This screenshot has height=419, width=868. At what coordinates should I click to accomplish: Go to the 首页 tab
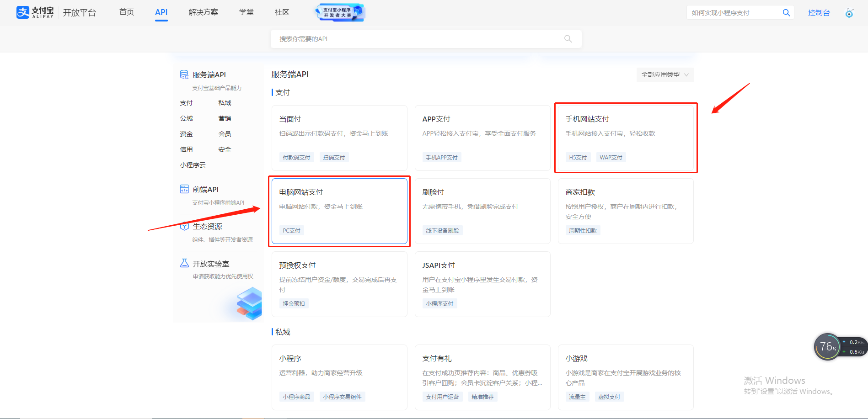point(127,12)
